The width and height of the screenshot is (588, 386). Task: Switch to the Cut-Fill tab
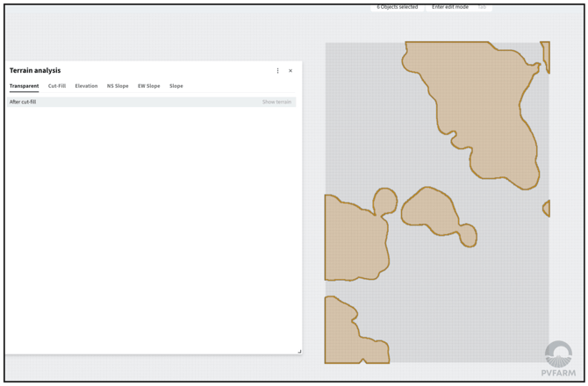coord(57,86)
